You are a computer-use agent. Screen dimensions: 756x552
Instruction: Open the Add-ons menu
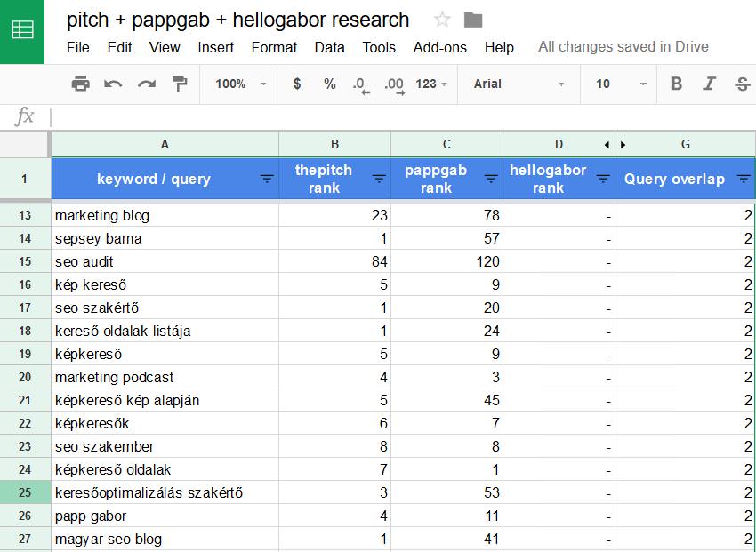click(x=439, y=47)
